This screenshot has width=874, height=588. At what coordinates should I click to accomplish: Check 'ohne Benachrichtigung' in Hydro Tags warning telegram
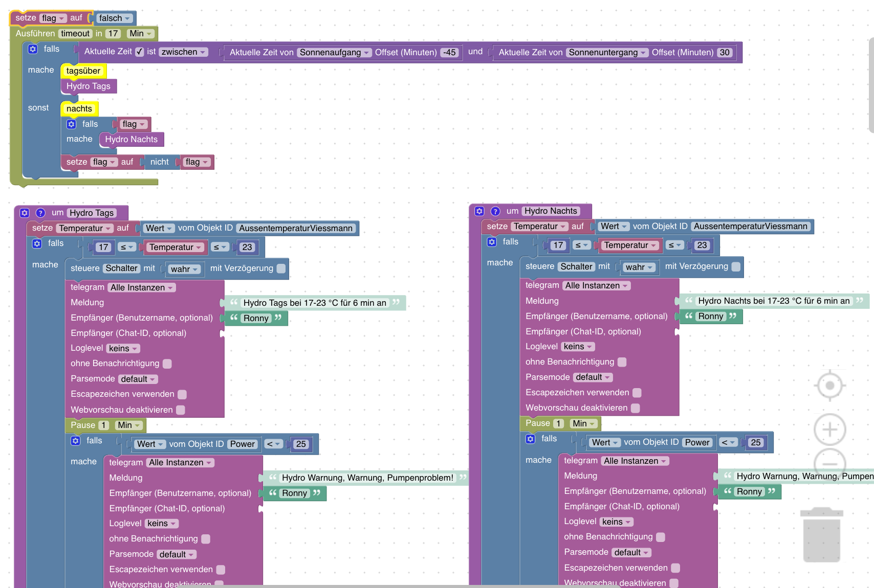[x=206, y=539]
